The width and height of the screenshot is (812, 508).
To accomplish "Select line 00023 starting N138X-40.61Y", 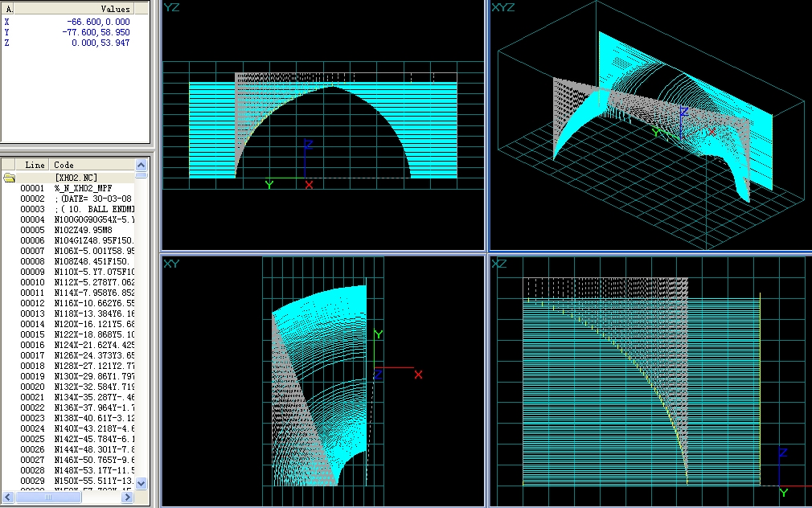I will pyautogui.click(x=68, y=418).
